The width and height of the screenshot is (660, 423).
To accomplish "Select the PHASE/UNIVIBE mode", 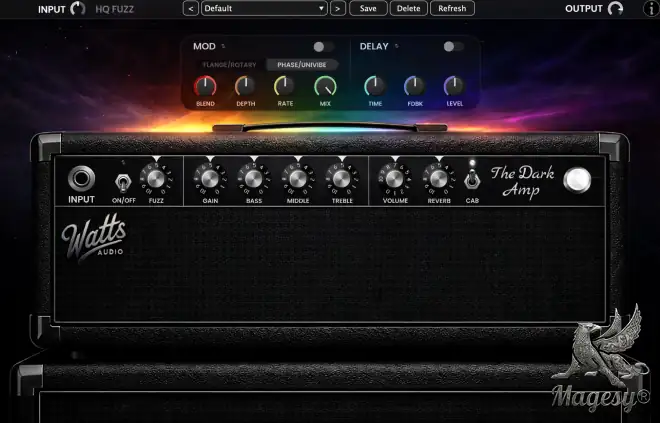I will tap(302, 65).
